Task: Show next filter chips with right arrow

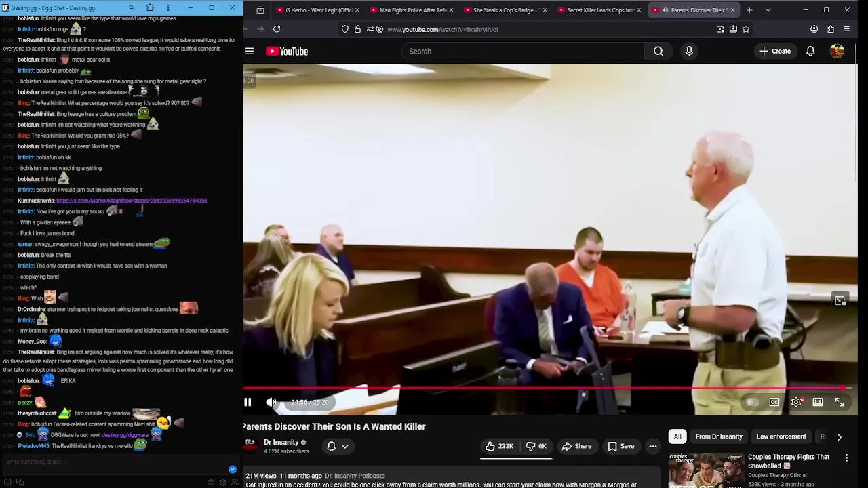Action: [840, 437]
